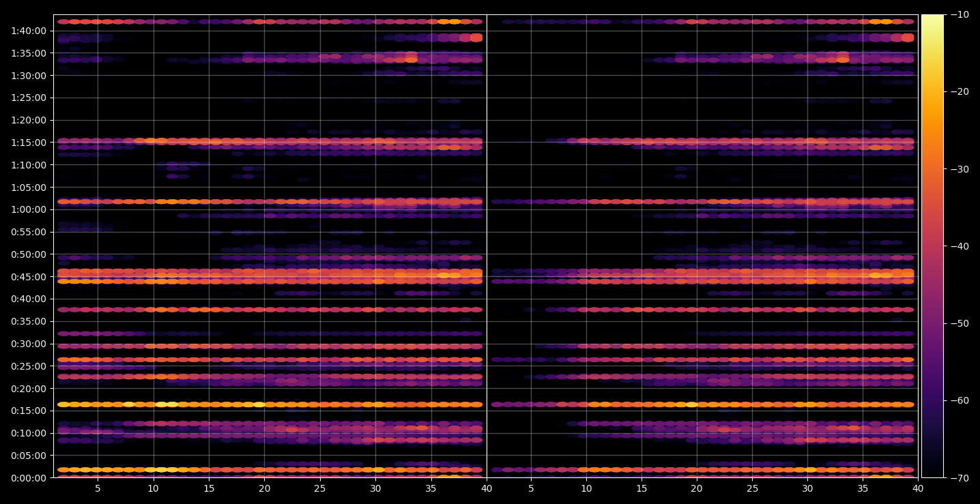Click the −50 colorbar value

[x=959, y=323]
